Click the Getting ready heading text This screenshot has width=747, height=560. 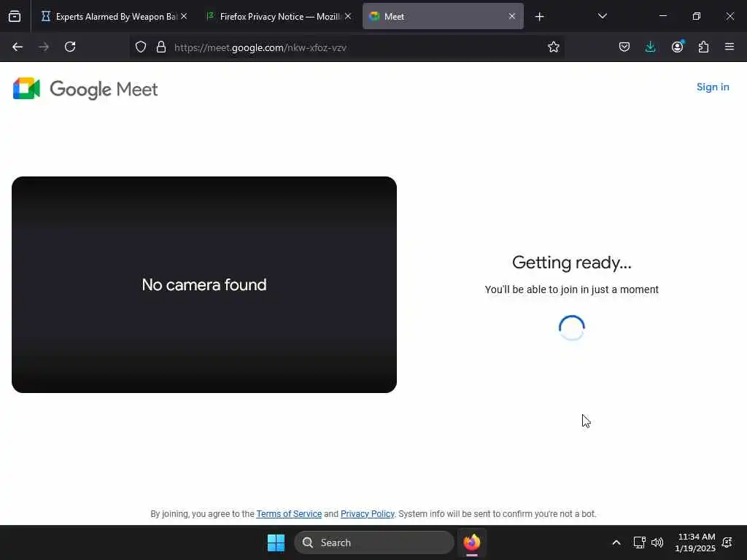tap(572, 262)
